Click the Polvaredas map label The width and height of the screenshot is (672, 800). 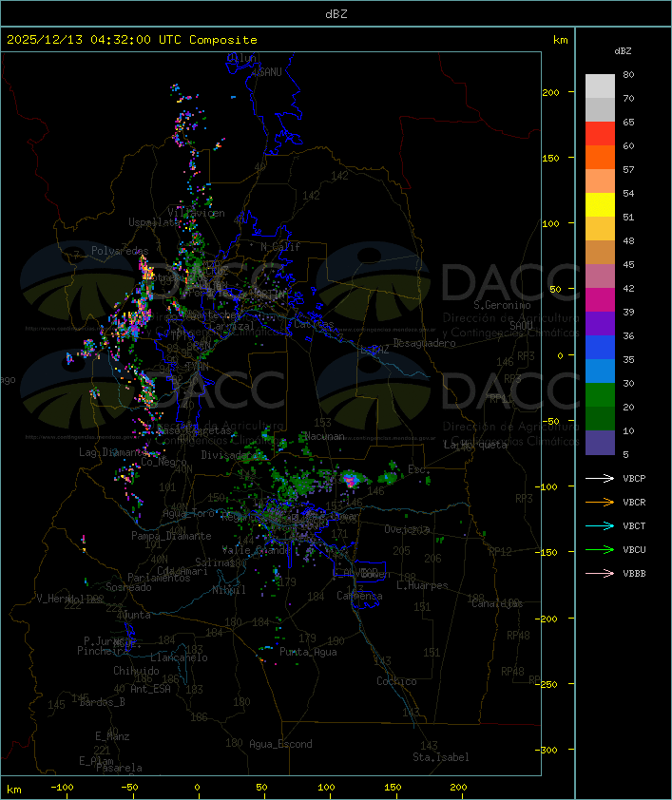[120, 251]
